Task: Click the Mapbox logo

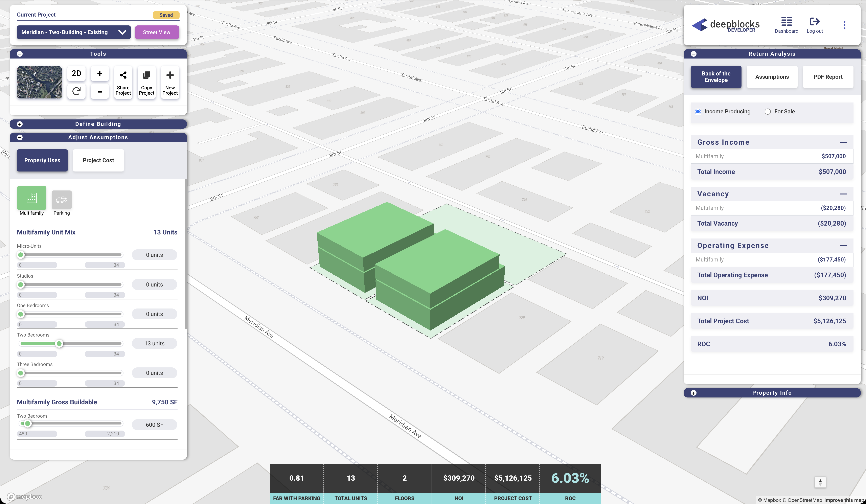Action: click(24, 497)
